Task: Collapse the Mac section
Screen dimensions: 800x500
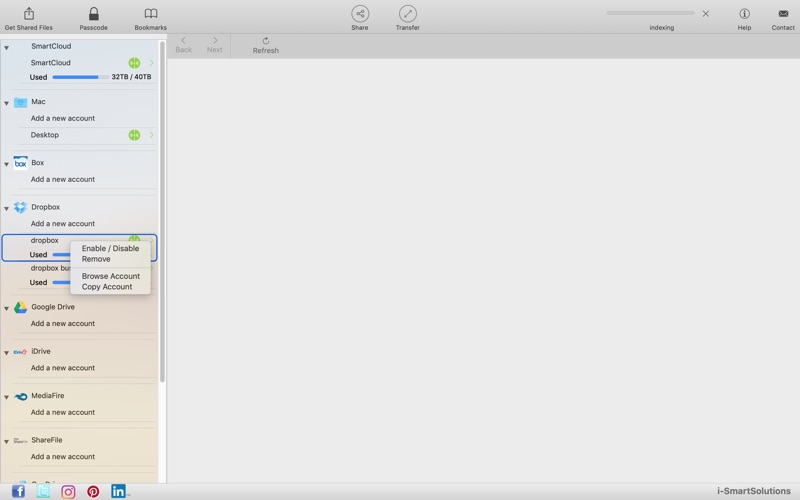Action: [x=7, y=103]
